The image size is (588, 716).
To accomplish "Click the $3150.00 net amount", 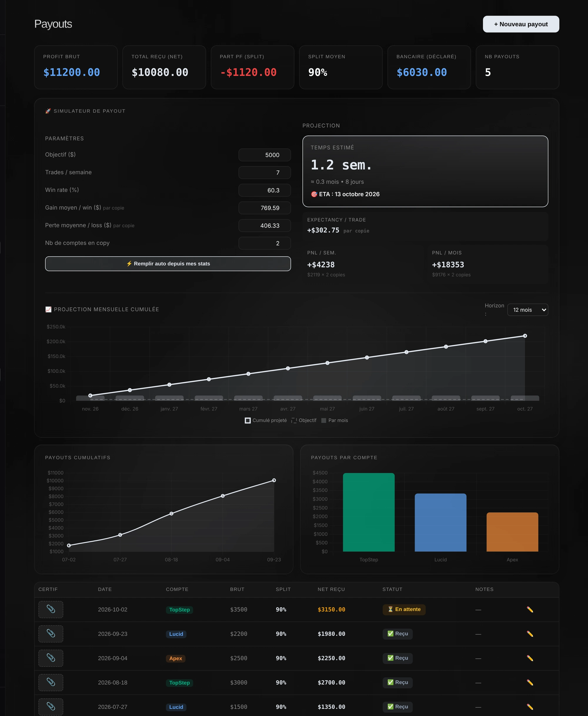I will [x=331, y=609].
